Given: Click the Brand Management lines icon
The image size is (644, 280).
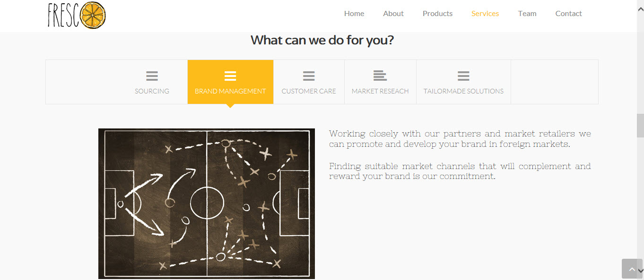Looking at the screenshot, I should click(230, 76).
